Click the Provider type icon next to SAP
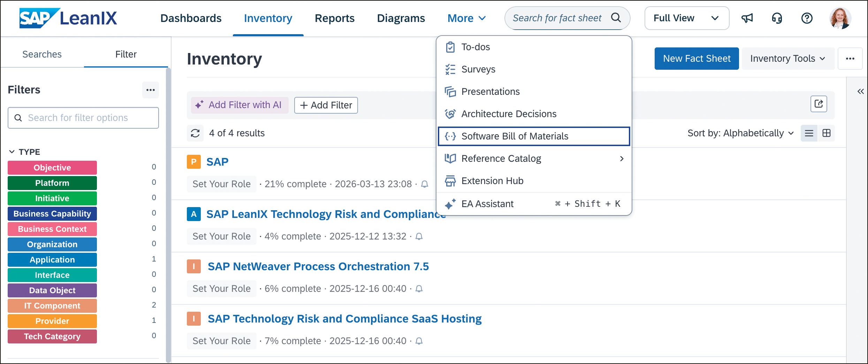This screenshot has height=364, width=868. pyautogui.click(x=194, y=162)
